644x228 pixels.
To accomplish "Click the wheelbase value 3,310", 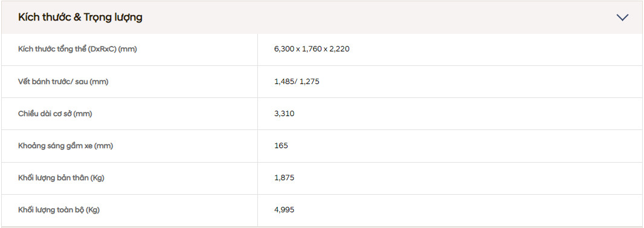I will pyautogui.click(x=284, y=114).
